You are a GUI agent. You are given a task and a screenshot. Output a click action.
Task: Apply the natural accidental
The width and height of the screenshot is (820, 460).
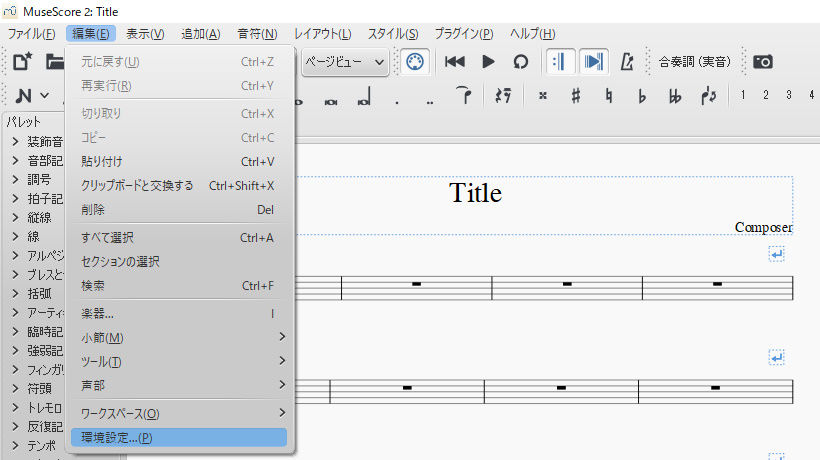pos(608,96)
